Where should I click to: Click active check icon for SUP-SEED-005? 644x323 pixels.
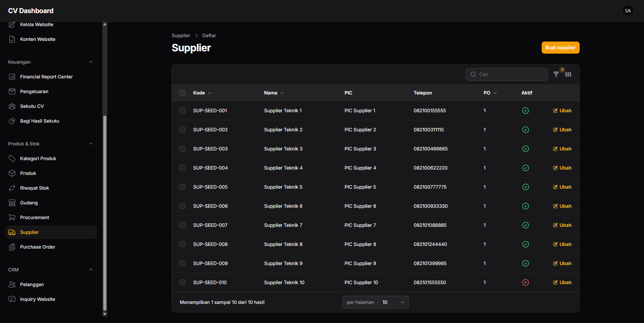click(x=526, y=187)
